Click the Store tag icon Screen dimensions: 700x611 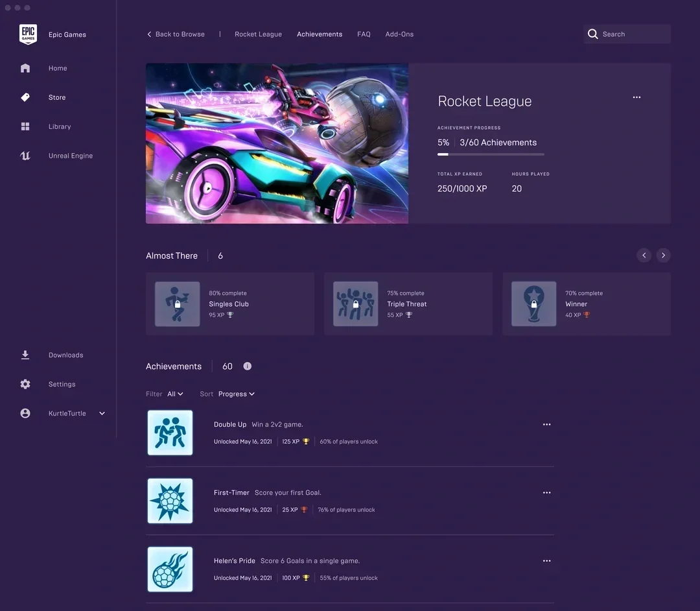(25, 97)
